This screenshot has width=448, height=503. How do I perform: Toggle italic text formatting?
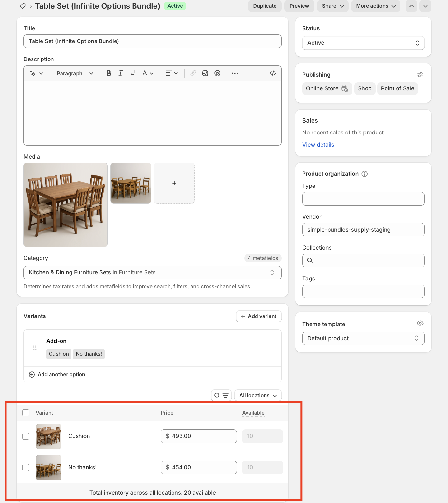(x=120, y=73)
